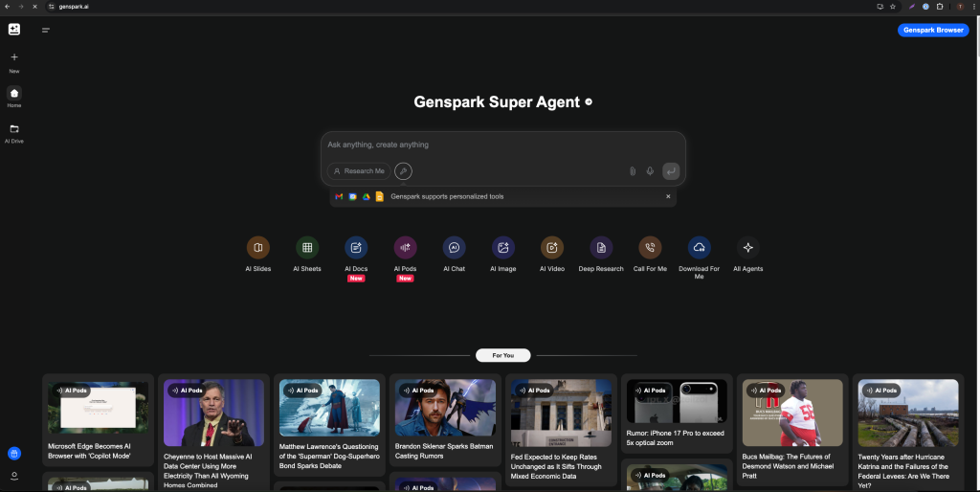Open AI Drive in sidebar
This screenshot has height=492, width=980.
(13, 133)
